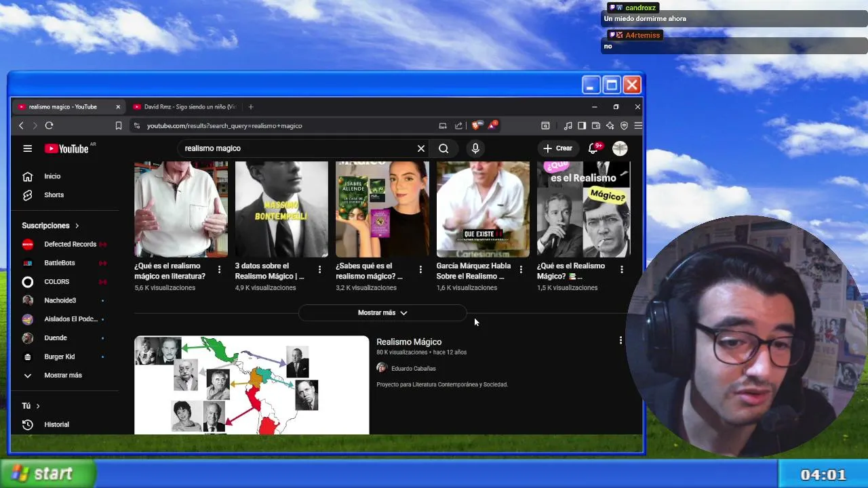Click the picture-in-picture icon in the address bar
This screenshot has height=488, width=868.
(443, 125)
